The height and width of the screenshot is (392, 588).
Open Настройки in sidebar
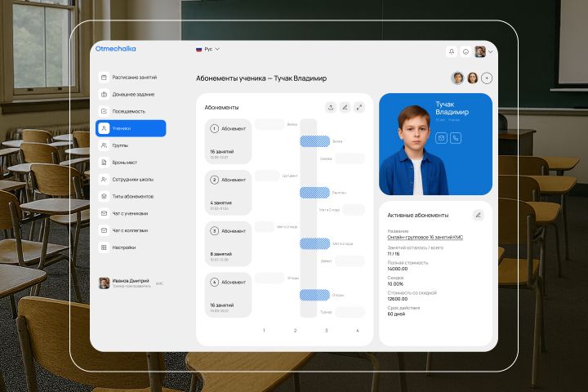point(131,247)
